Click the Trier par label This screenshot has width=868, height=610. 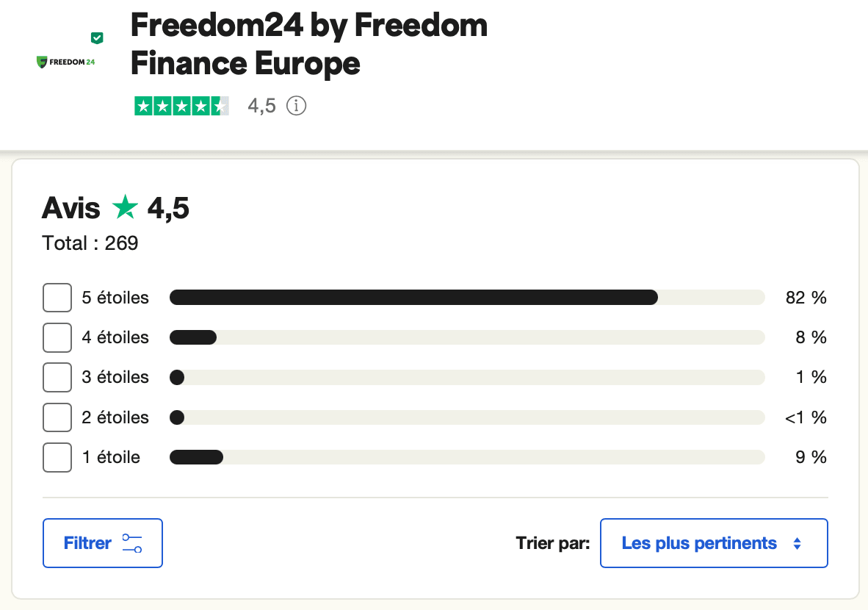point(554,543)
